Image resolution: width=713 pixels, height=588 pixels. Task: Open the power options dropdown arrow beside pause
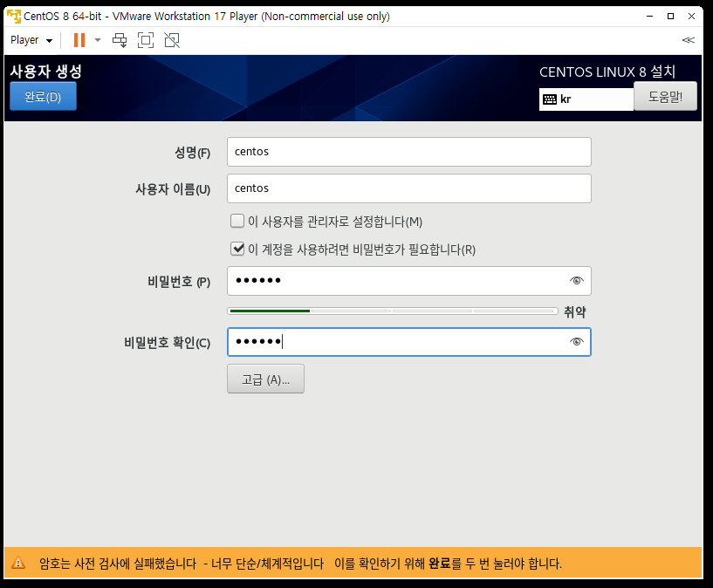tap(98, 40)
